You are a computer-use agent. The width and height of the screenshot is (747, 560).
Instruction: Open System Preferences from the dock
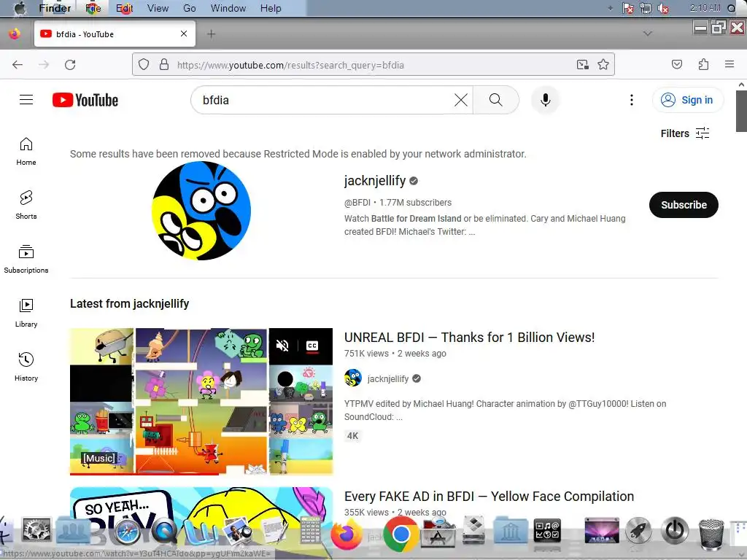(36, 531)
